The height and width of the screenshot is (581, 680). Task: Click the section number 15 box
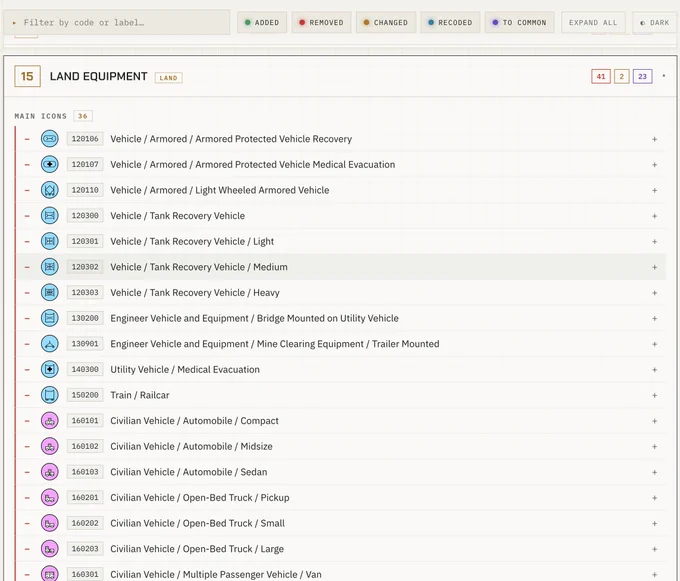(x=27, y=76)
